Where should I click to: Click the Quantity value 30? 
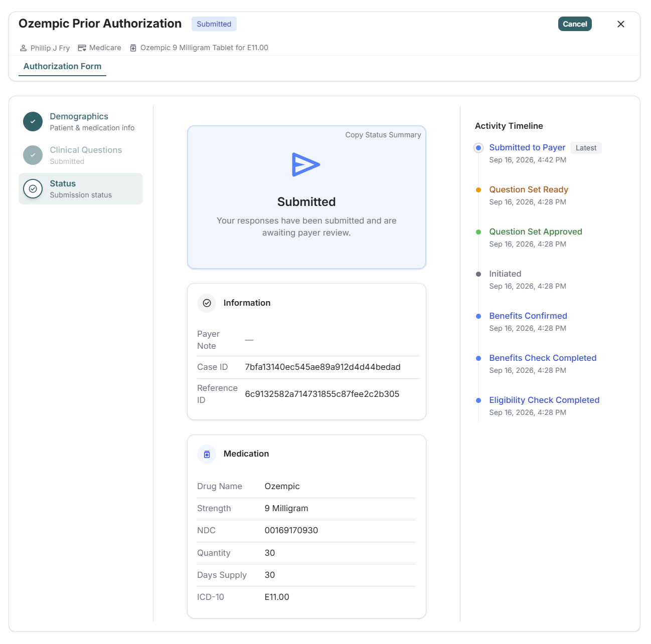(x=270, y=553)
